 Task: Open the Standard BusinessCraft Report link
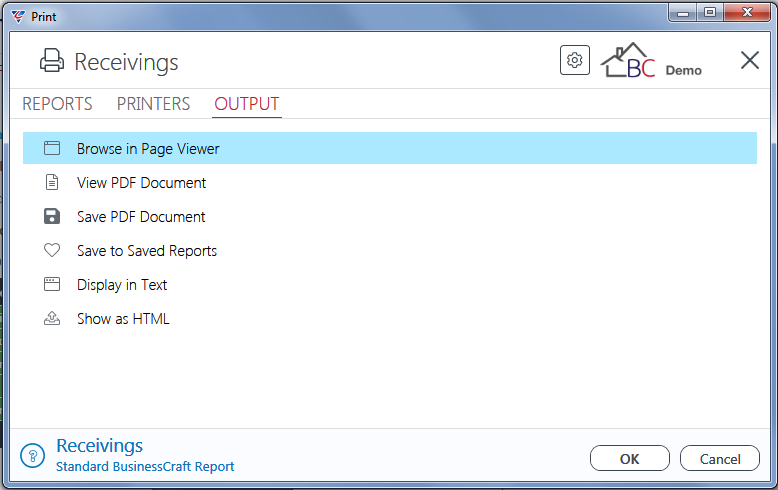[145, 467]
